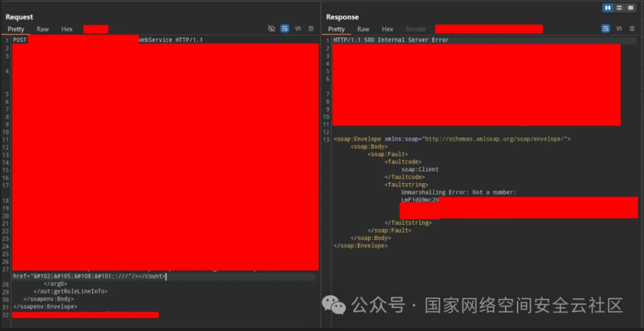
Task: Switch to Raw tab in Response panel
Action: pyautogui.click(x=364, y=30)
